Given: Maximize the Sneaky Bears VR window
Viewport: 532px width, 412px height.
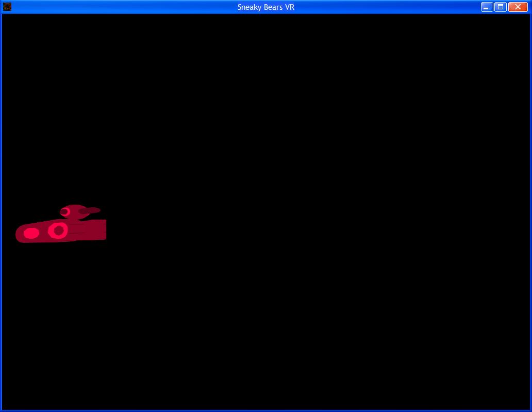Looking at the screenshot, I should [501, 7].
